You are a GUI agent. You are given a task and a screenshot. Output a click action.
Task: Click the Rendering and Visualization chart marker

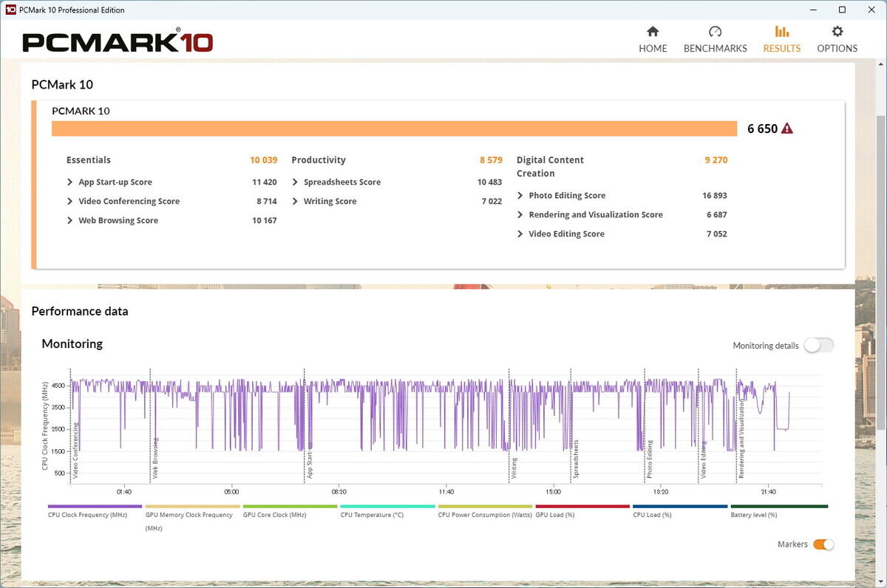click(x=741, y=440)
